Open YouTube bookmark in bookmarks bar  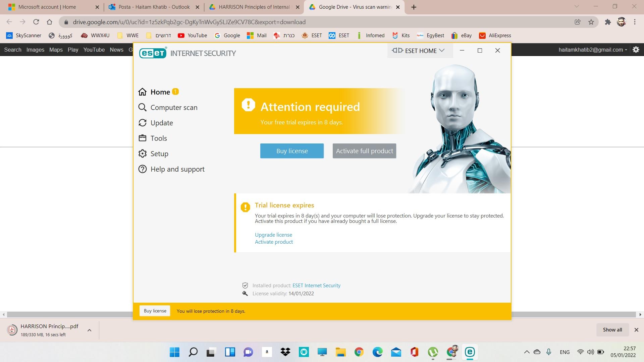193,36
